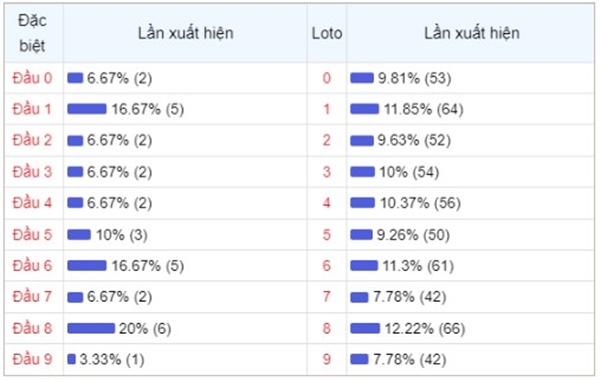Click the 'Đầu 1' row label

coord(32,109)
